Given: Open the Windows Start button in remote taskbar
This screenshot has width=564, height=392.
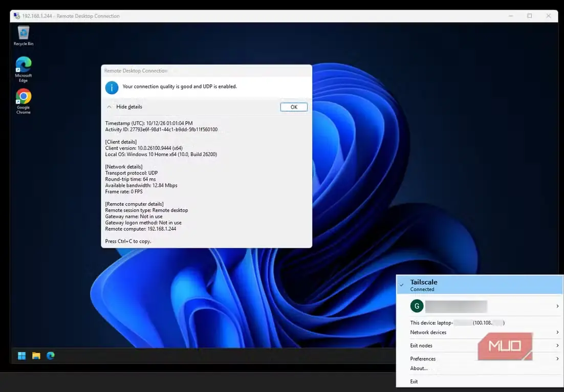Looking at the screenshot, I should pyautogui.click(x=21, y=356).
